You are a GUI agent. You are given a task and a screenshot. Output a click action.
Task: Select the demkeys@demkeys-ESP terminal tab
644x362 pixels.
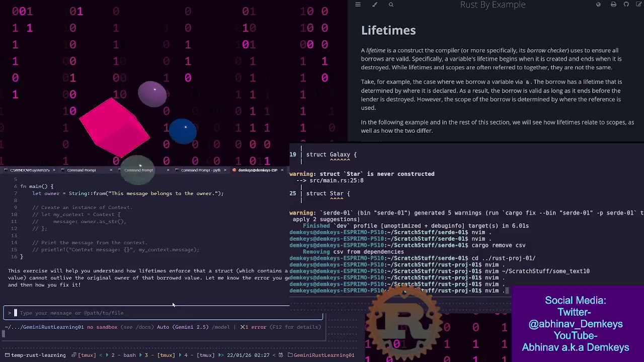[258, 170]
